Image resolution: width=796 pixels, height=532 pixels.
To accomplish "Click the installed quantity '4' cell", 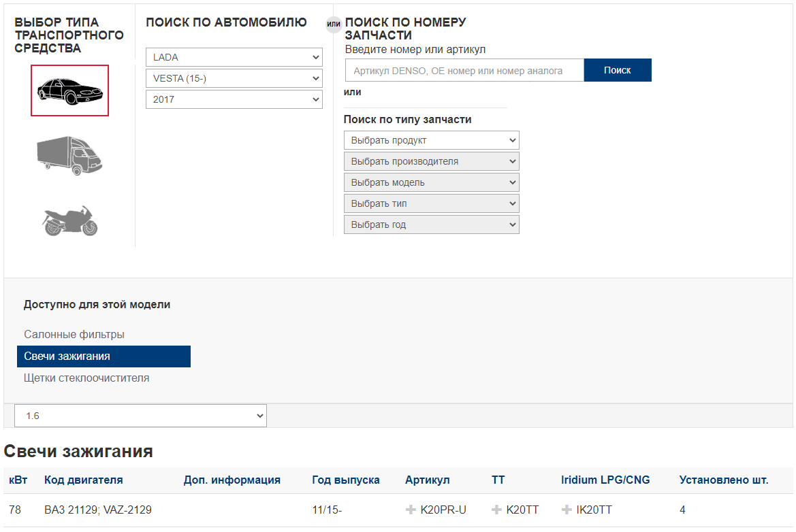I will pos(682,510).
